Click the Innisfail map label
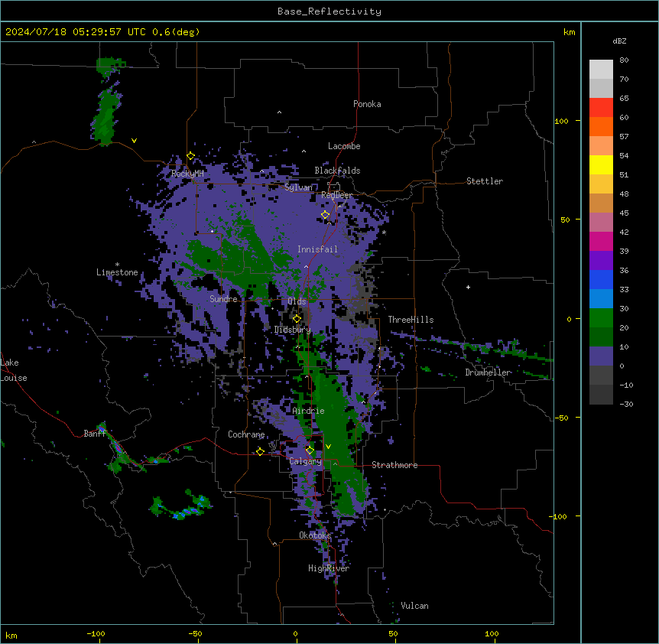Image resolution: width=659 pixels, height=644 pixels. 317,249
